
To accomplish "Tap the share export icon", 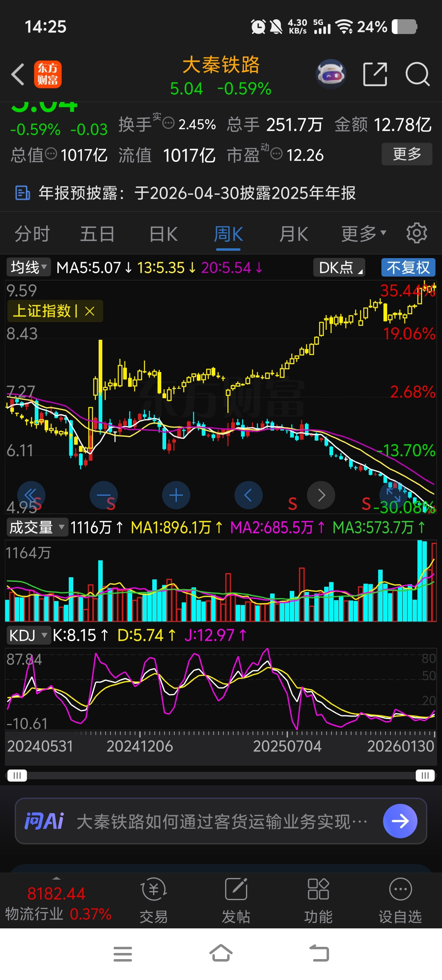I will pyautogui.click(x=375, y=75).
